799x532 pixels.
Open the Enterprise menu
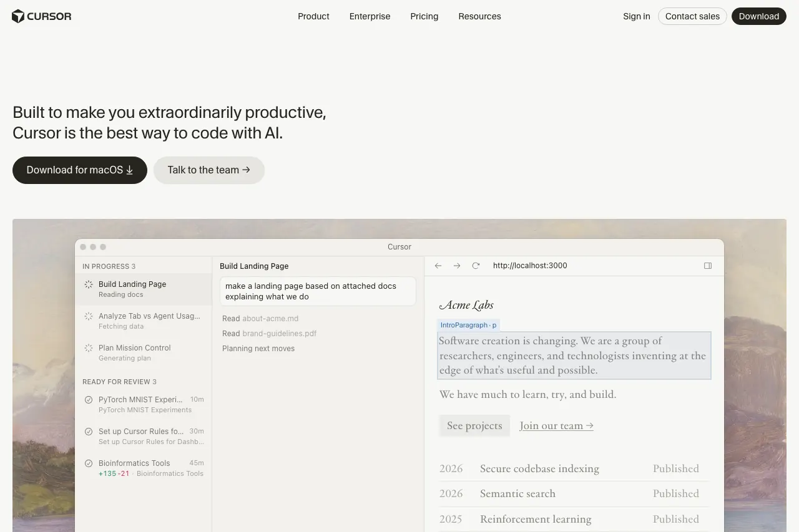coord(370,16)
